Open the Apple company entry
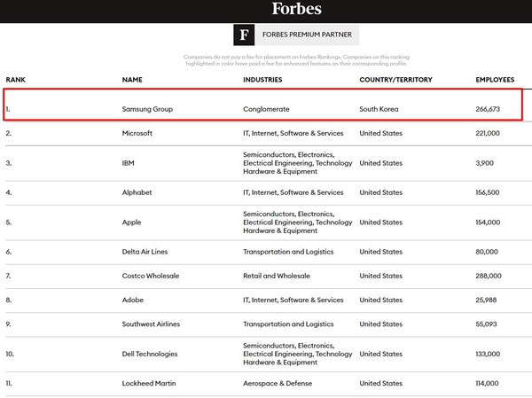Image resolution: width=532 pixels, height=398 pixels. [x=131, y=222]
